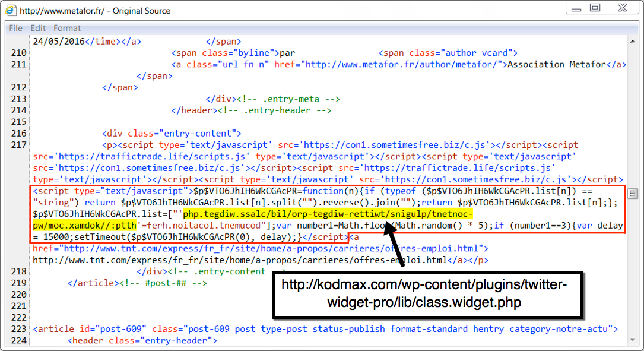Select line number 224
The height and width of the screenshot is (351, 644).
coord(19,341)
